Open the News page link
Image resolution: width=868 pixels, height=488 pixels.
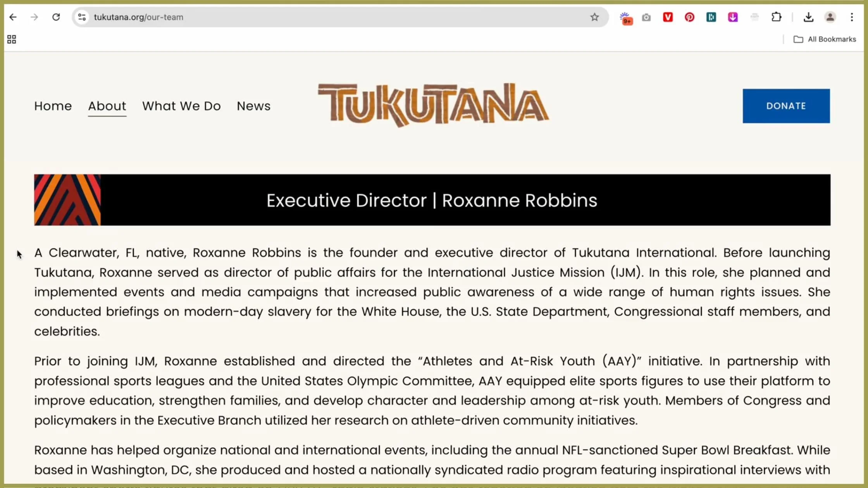point(253,106)
